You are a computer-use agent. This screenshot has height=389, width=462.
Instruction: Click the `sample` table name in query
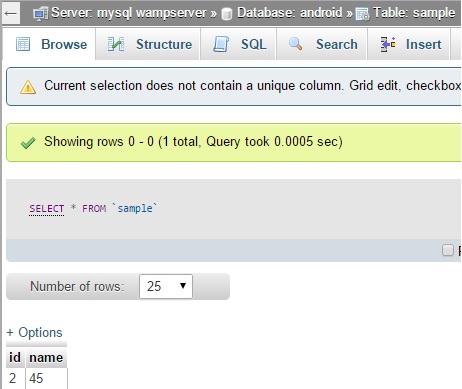(134, 208)
